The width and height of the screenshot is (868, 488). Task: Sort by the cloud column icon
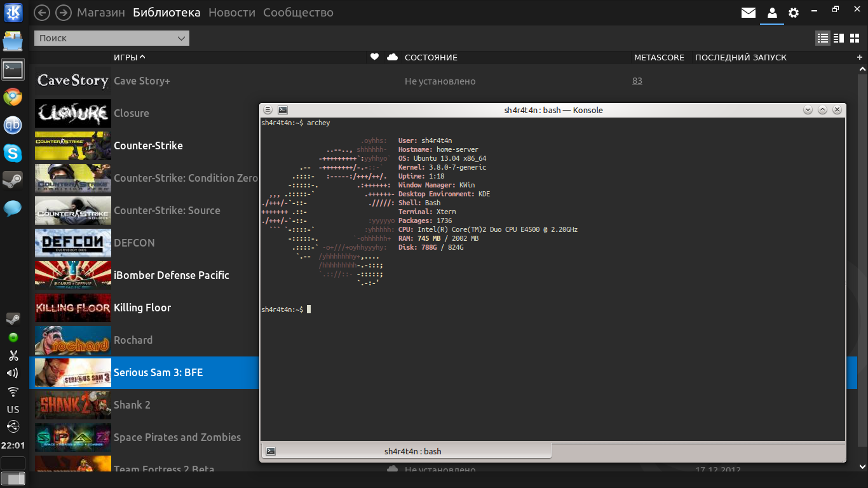392,57
